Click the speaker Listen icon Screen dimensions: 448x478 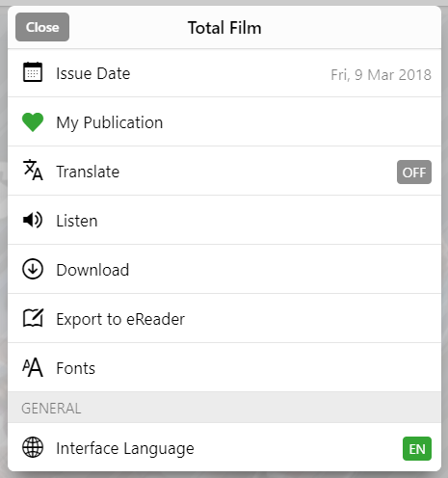pyautogui.click(x=33, y=220)
